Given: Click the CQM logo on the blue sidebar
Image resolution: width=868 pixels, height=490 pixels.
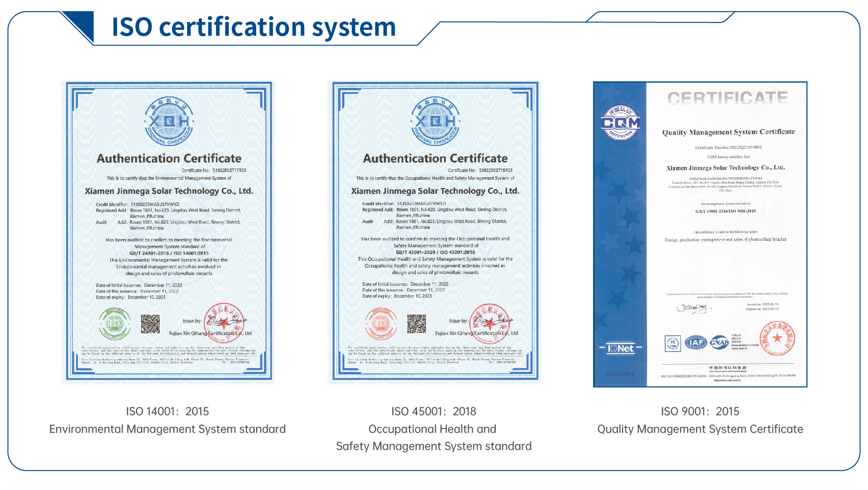Looking at the screenshot, I should 620,122.
